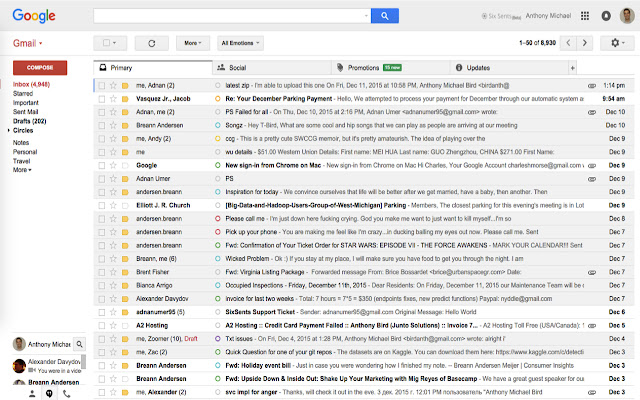640x400 pixels.
Task: Click the emotion circle on 'Txt issues' email
Action: [x=218, y=339]
